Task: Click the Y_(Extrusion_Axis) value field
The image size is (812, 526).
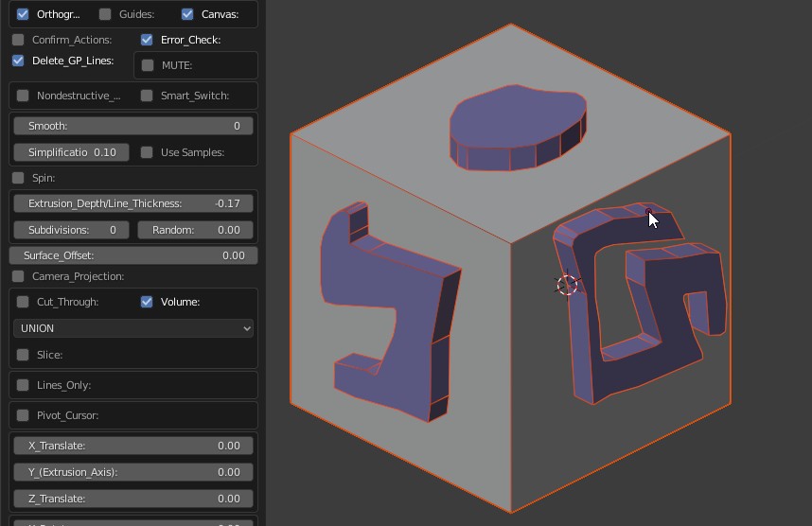Action: (x=133, y=472)
